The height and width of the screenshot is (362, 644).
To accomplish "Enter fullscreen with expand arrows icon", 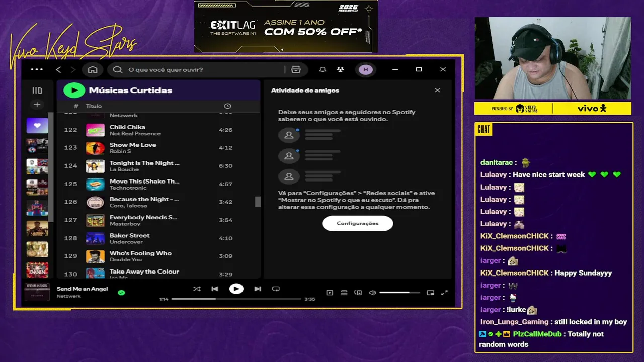I will click(x=444, y=292).
